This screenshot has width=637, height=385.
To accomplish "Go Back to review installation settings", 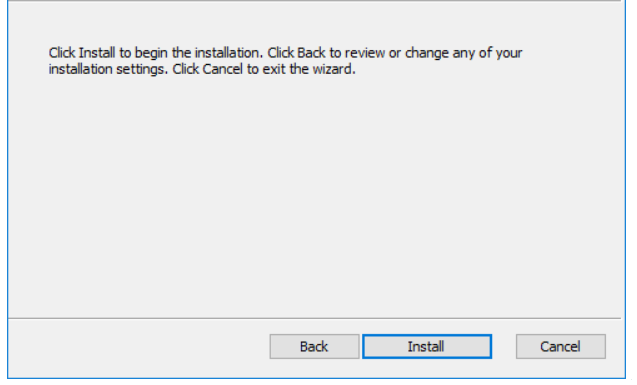I will coord(314,346).
